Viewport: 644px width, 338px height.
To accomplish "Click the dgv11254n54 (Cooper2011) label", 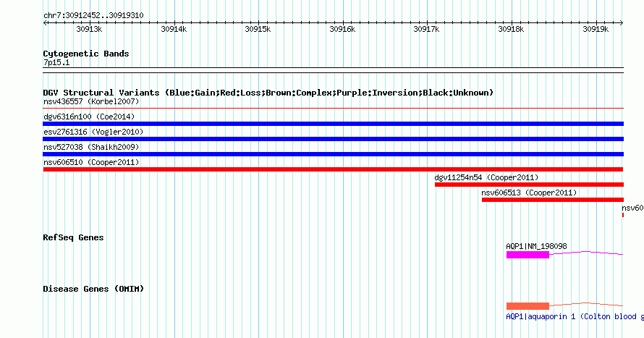I will tap(486, 177).
